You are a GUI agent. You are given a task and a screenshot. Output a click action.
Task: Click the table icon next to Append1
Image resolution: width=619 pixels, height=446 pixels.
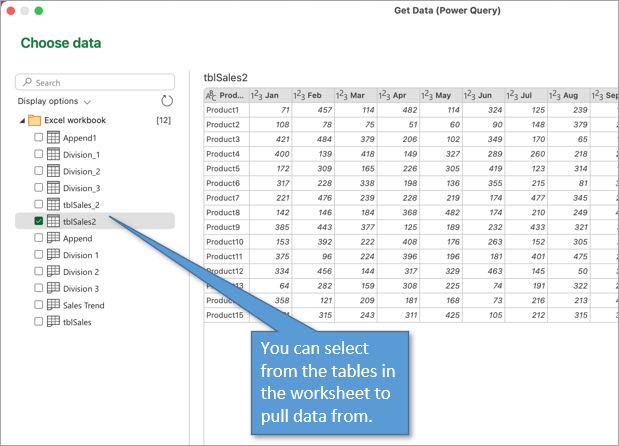point(54,138)
